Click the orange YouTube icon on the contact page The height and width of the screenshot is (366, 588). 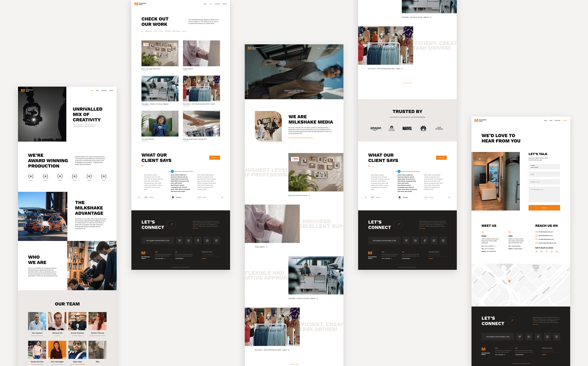[542, 251]
